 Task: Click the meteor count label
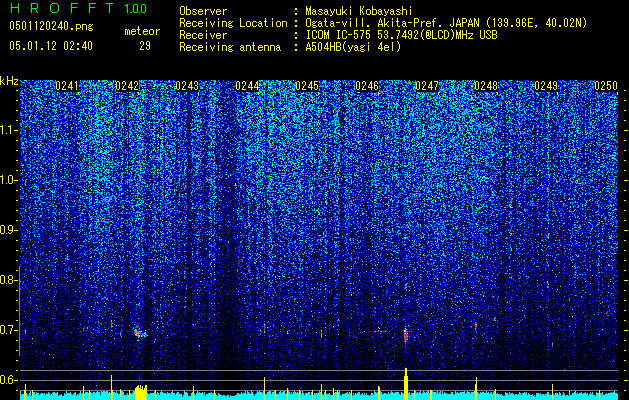[142, 31]
